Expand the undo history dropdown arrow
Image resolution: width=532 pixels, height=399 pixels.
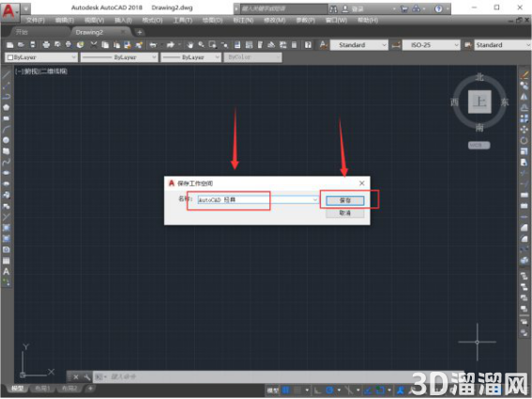[x=160, y=45]
